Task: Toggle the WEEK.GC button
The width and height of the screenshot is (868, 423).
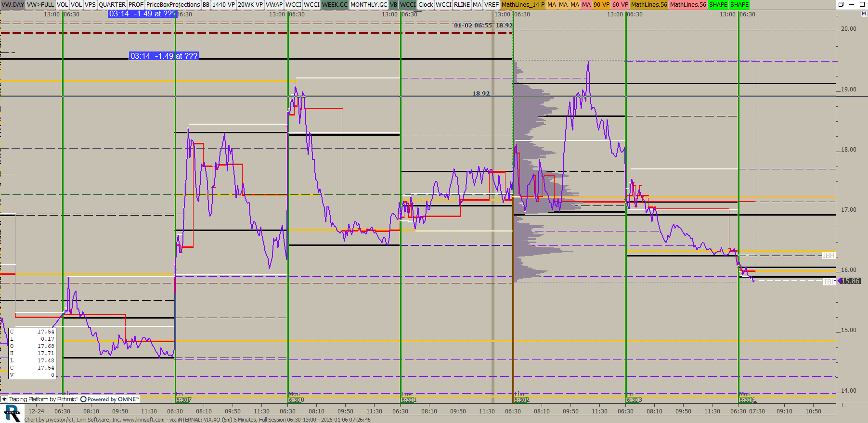Action: (335, 4)
